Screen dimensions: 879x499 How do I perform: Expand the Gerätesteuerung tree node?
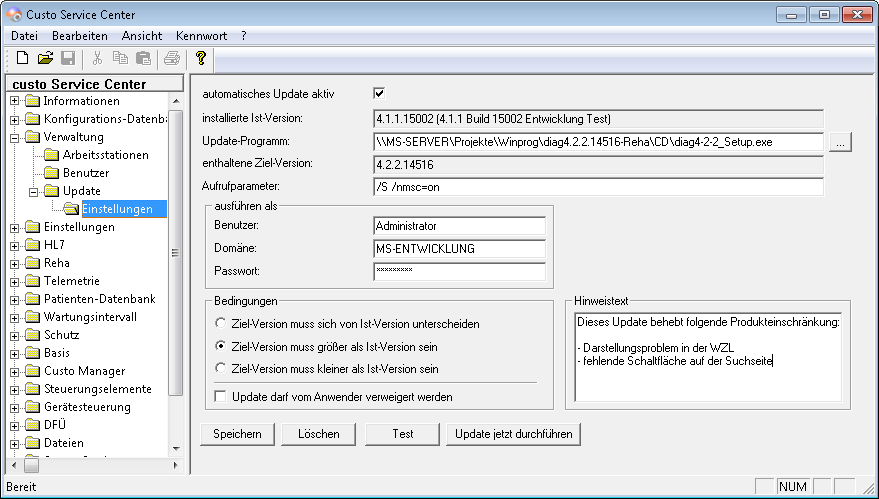tap(15, 406)
